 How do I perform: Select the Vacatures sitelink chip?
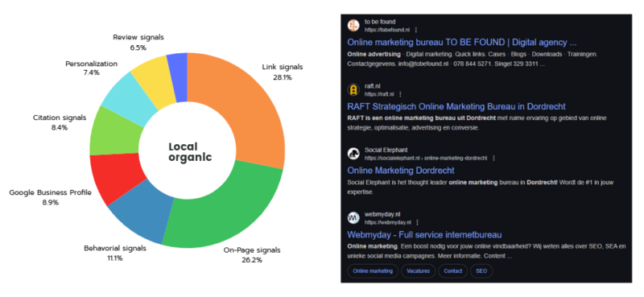coord(418,271)
